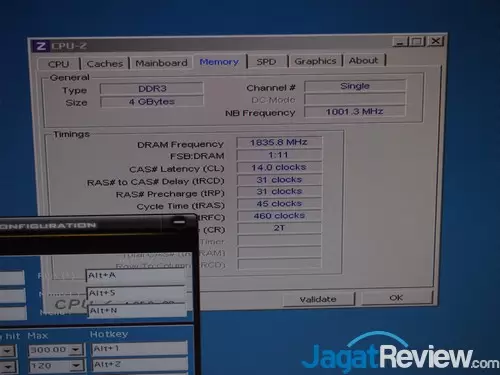Open the Caches tab

tap(105, 63)
